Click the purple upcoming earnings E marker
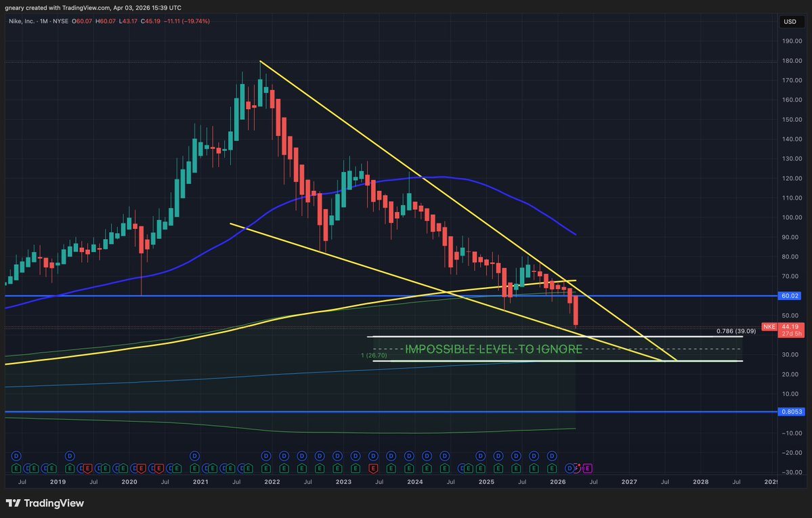This screenshot has width=812, height=518. pos(588,469)
